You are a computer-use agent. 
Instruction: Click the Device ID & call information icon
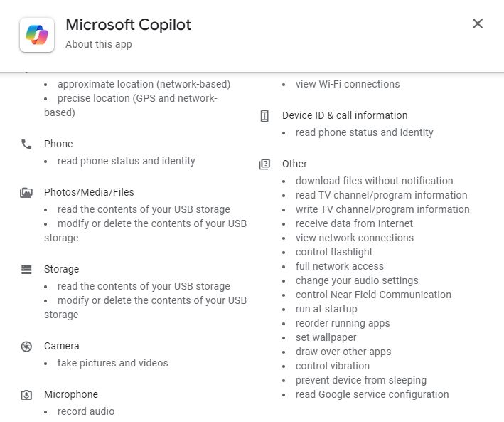(x=264, y=115)
